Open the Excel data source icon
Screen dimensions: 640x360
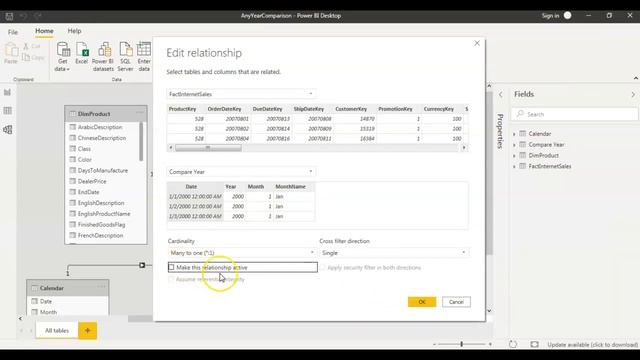pos(82,49)
